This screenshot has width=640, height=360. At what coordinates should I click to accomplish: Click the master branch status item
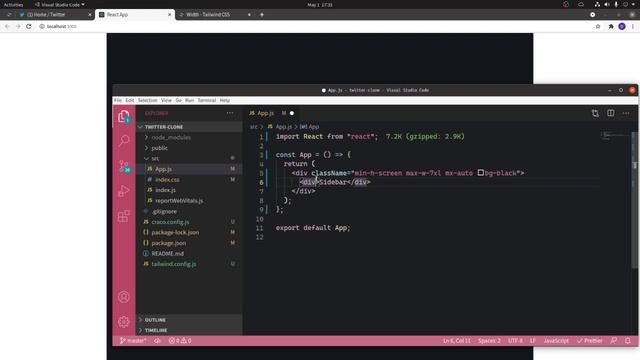coord(133,340)
